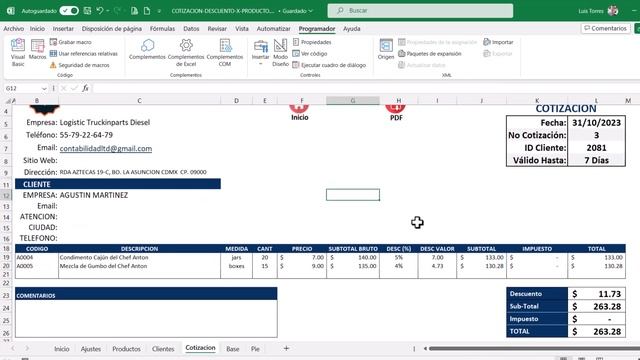Open the Automatizar tab
Viewport: 640px width, 360px height.
click(x=273, y=29)
